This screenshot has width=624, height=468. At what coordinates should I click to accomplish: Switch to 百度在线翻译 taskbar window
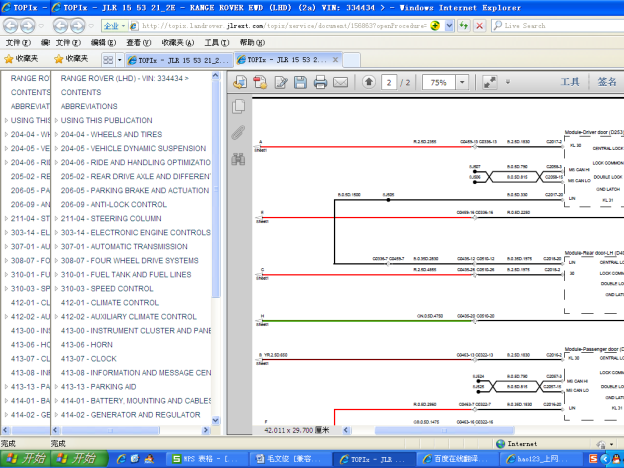pyautogui.click(x=458, y=459)
